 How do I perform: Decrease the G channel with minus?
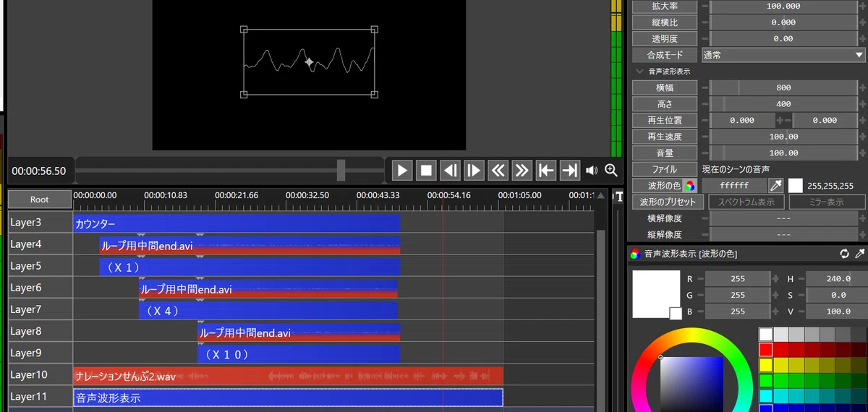click(700, 295)
